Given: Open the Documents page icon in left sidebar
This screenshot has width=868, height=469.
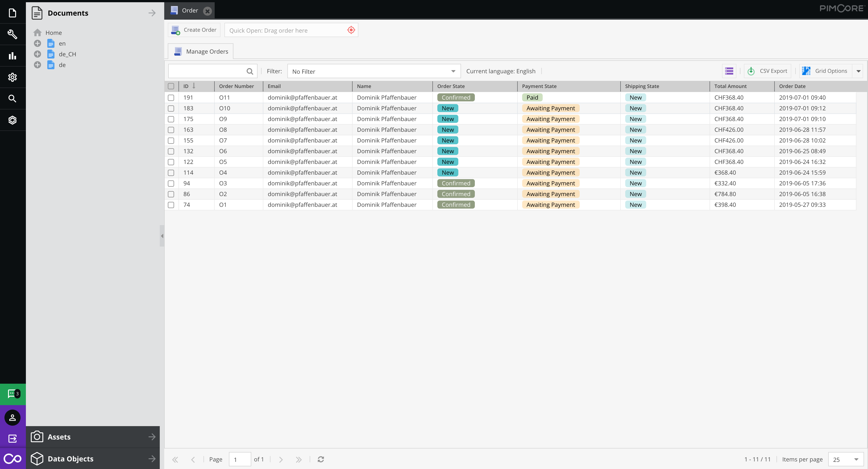Looking at the screenshot, I should click(x=12, y=13).
